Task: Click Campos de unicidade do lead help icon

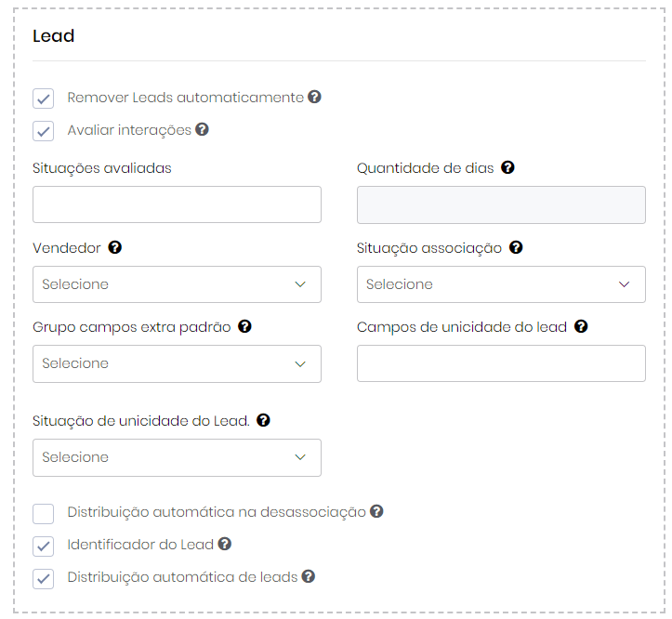Action: 581,326
